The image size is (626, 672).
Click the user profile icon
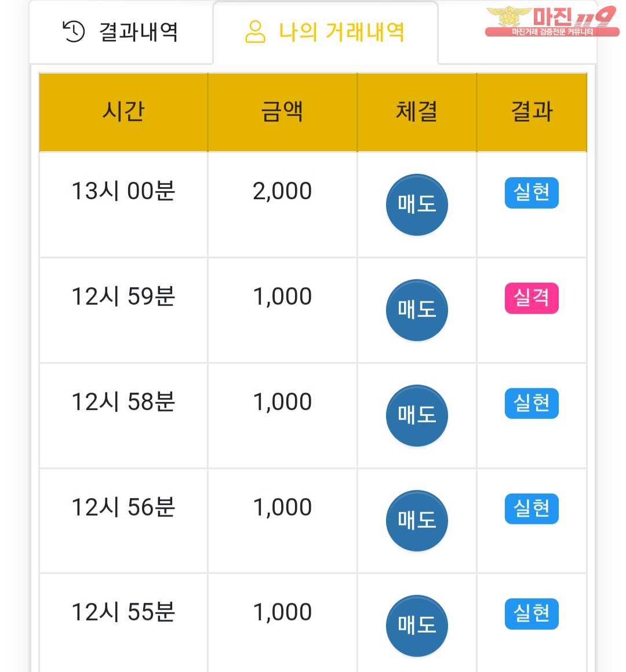[255, 31]
